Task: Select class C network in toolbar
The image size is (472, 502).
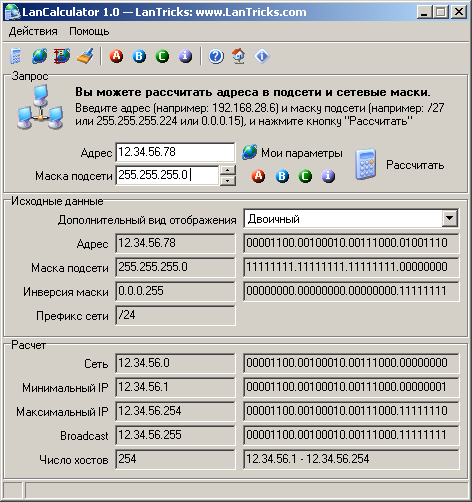Action: (162, 56)
